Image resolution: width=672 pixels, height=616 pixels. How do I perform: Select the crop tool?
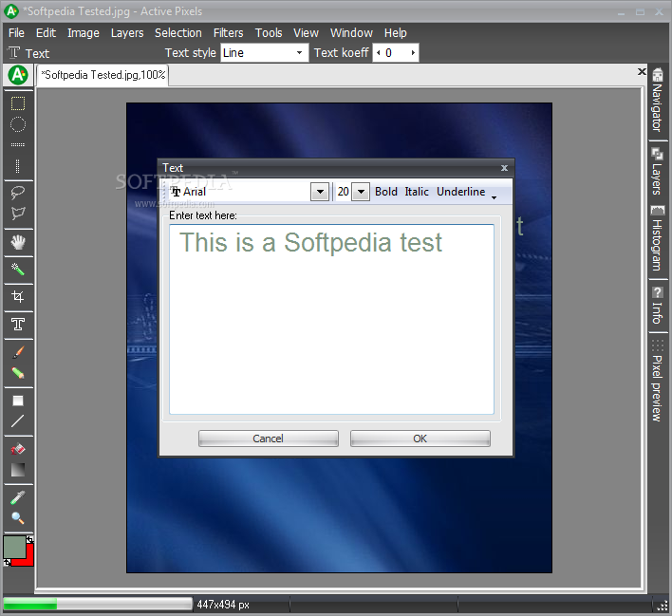18,297
